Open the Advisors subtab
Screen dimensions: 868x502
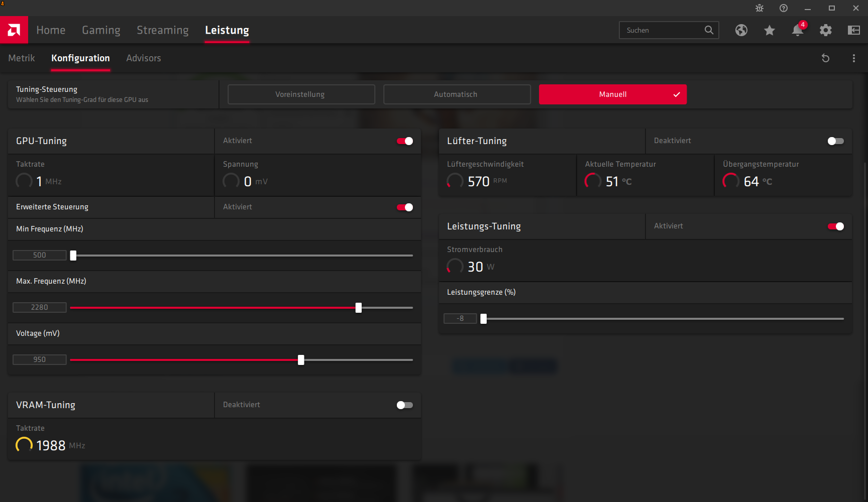point(144,58)
